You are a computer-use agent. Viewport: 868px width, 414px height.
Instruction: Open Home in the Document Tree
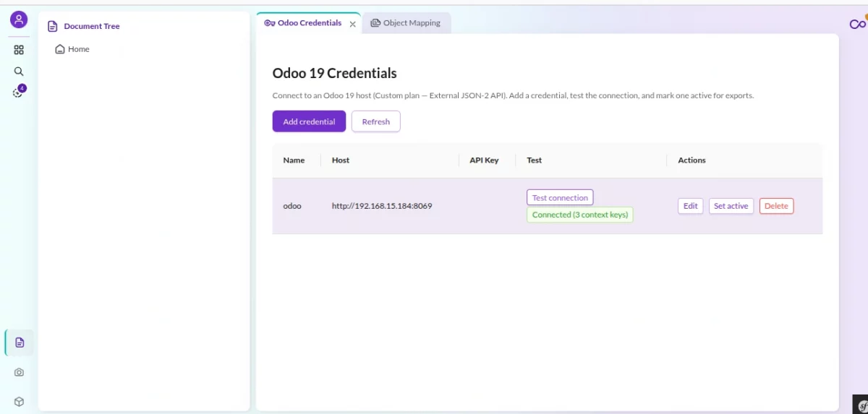(x=79, y=49)
